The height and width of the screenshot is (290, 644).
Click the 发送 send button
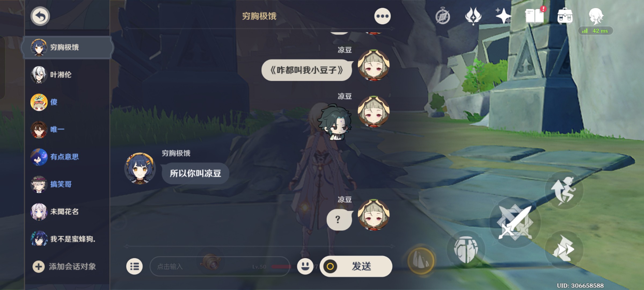click(356, 266)
